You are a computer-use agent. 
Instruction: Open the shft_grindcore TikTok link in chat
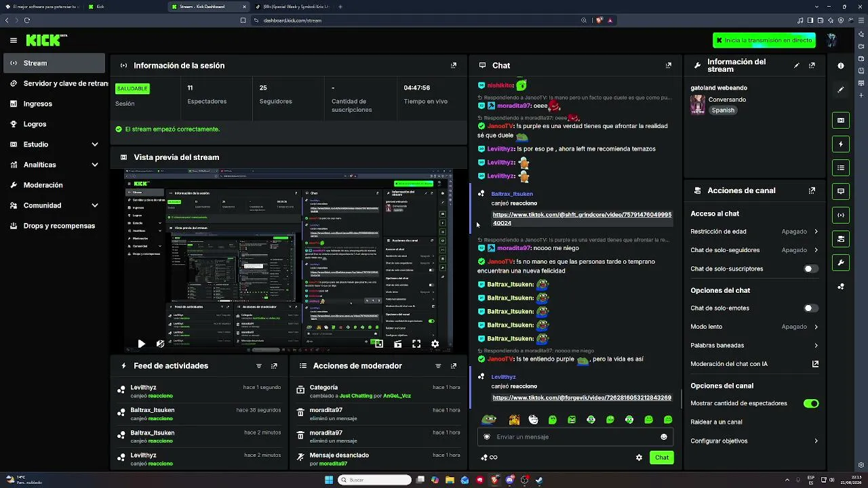coord(582,219)
